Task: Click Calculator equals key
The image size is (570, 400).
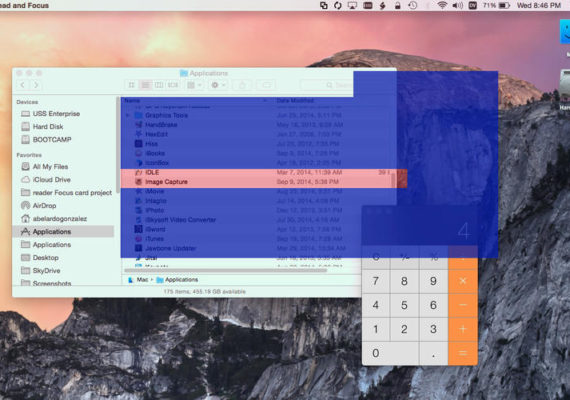Action: pos(463,353)
